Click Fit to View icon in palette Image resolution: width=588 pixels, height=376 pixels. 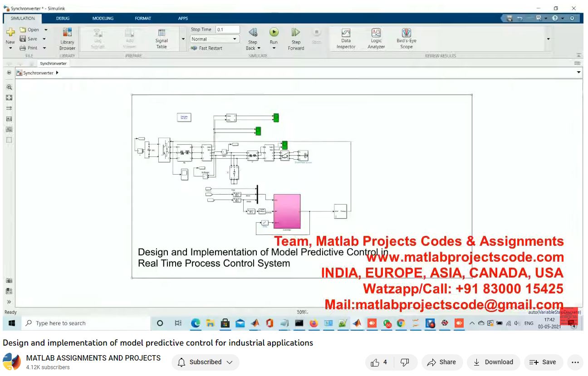pos(9,98)
